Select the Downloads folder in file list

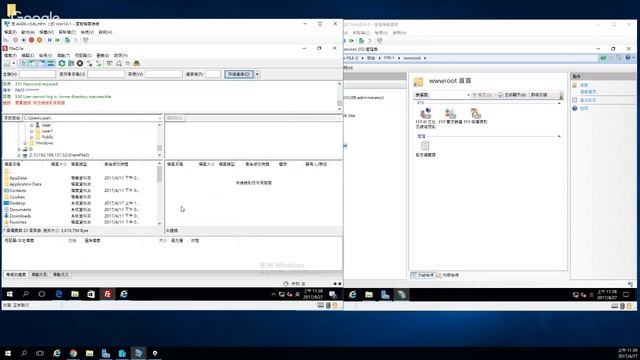pos(20,216)
